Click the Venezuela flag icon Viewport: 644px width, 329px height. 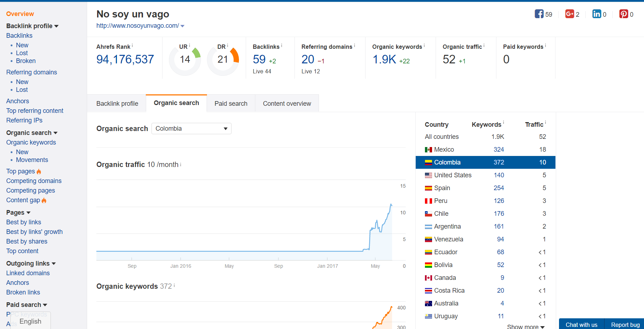point(429,239)
